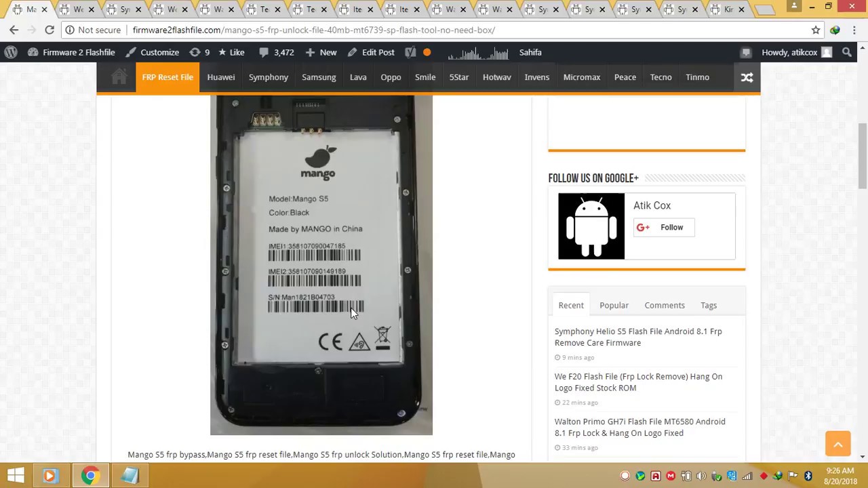Open the Tecno category

pos(661,77)
